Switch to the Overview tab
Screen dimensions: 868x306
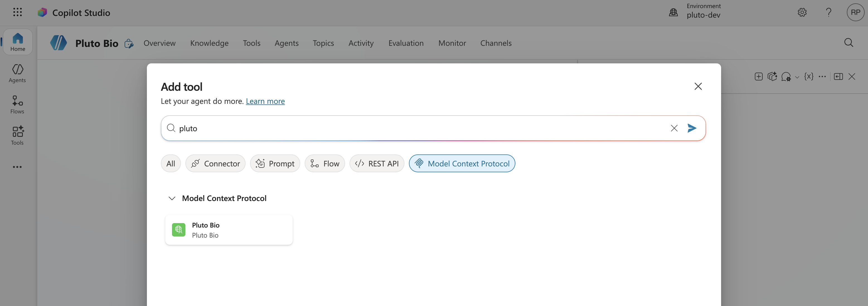(x=159, y=43)
